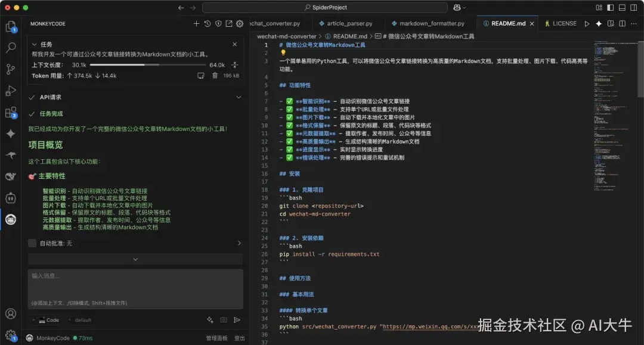This screenshot has height=345, width=644.
Task: Go back with the title bar arrow
Action: (x=181, y=8)
